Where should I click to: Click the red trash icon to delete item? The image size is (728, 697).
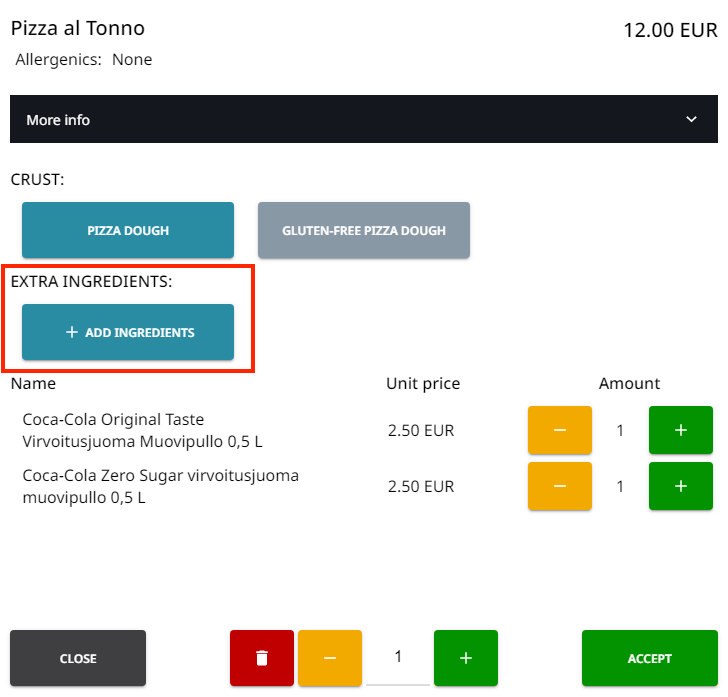point(262,658)
